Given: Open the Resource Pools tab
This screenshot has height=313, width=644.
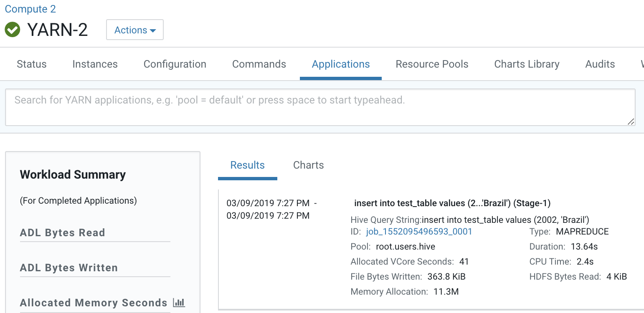Looking at the screenshot, I should (x=432, y=64).
